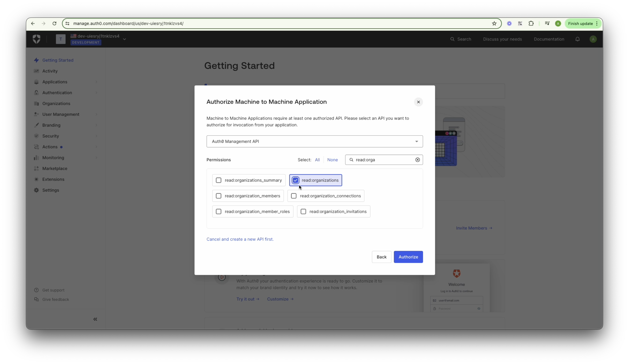Open the Extensions puzzle icon in Chrome

coord(531,23)
